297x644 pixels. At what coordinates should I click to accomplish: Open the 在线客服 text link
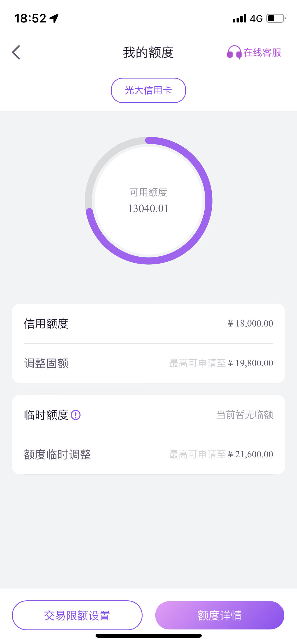coord(262,53)
